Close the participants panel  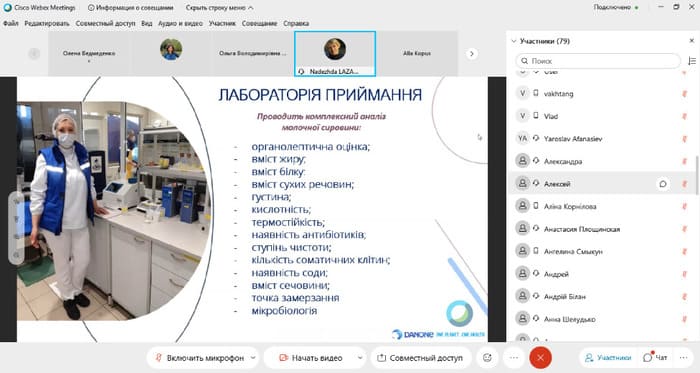692,41
